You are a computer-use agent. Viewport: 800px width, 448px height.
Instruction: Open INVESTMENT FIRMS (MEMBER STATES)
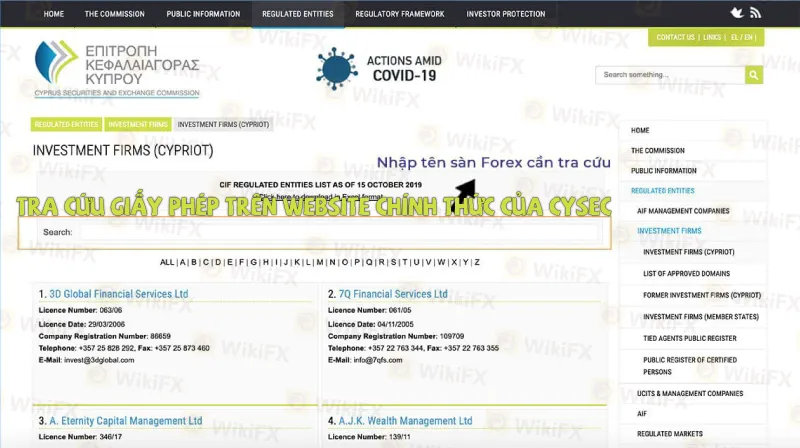701,317
